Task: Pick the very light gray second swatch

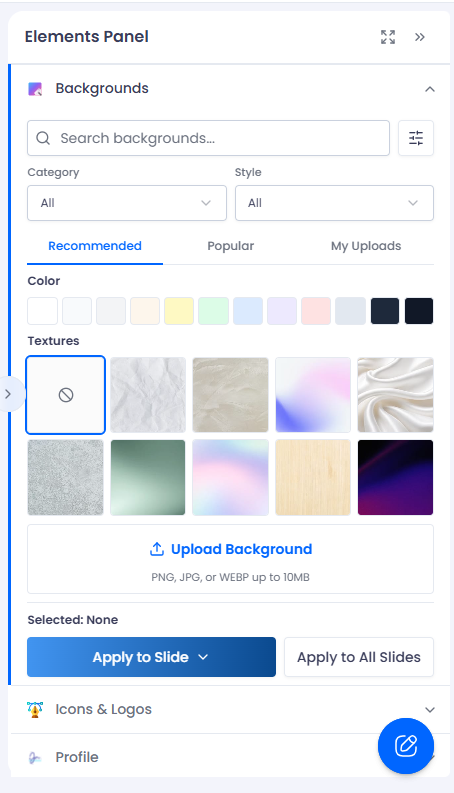Action: coord(77,311)
